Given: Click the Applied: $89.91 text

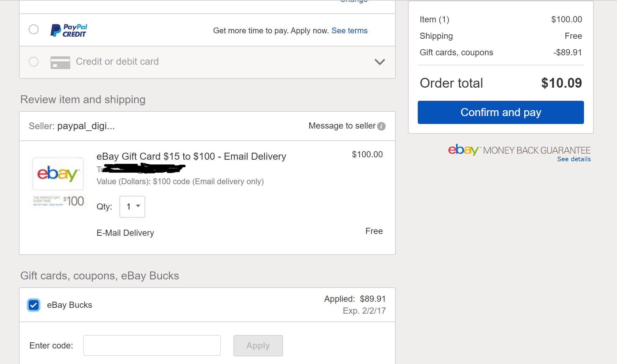Looking at the screenshot, I should click(x=355, y=299).
